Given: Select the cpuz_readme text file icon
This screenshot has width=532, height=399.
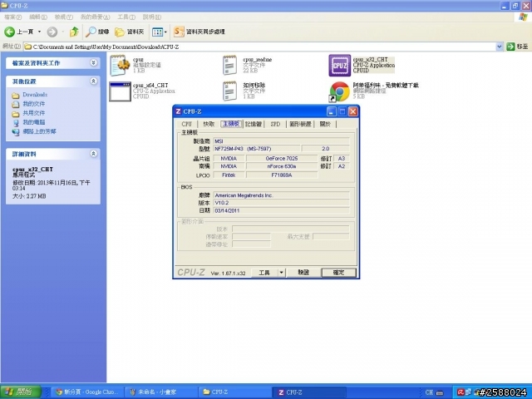Looking at the screenshot, I should (229, 65).
